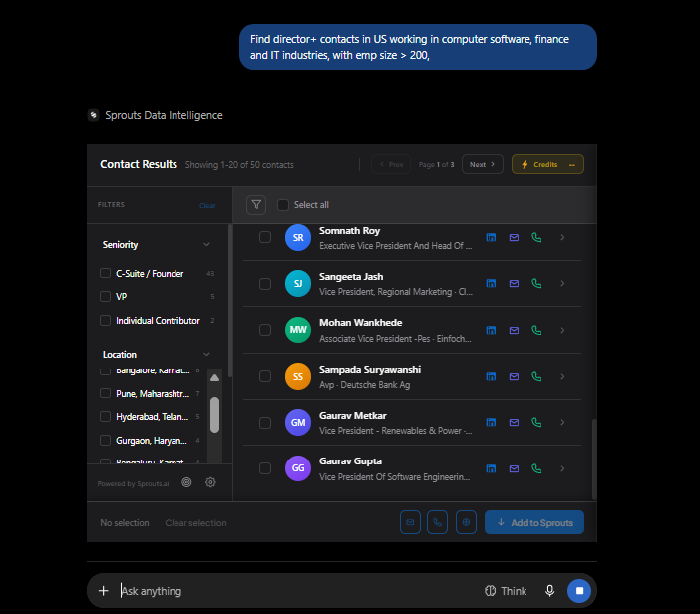Tick the checkbox for Somnath Roy
Viewport: 700px width, 614px height.
pos(265,237)
